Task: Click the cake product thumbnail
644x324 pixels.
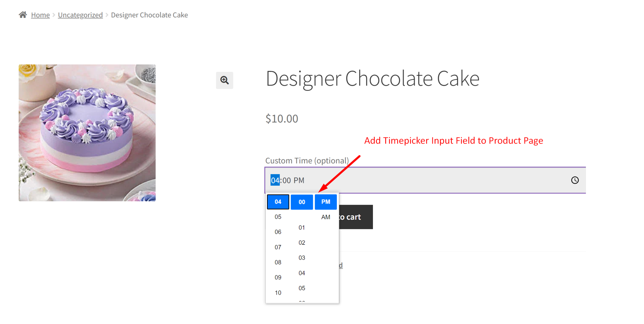Action: [87, 133]
